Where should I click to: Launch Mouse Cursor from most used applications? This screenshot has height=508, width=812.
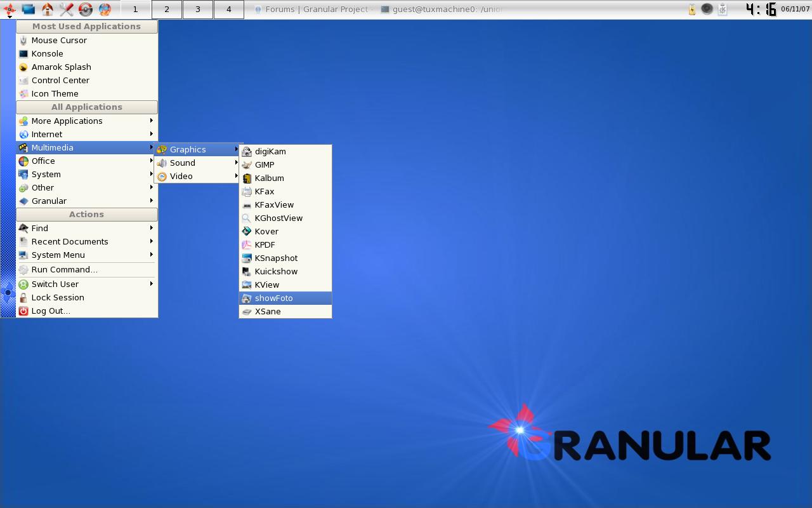click(87, 40)
